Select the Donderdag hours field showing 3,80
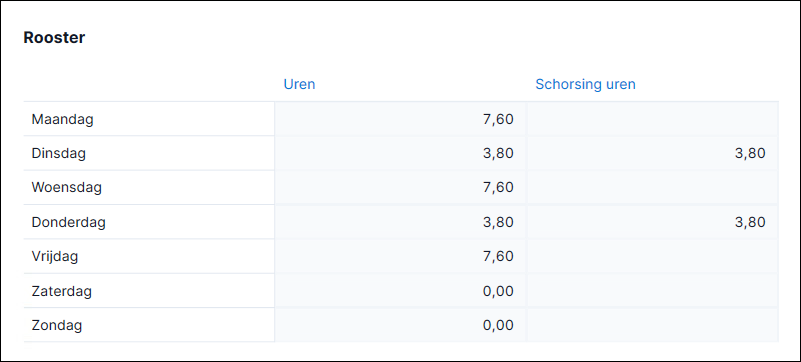Screen dimensions: 801x362 [x=400, y=222]
